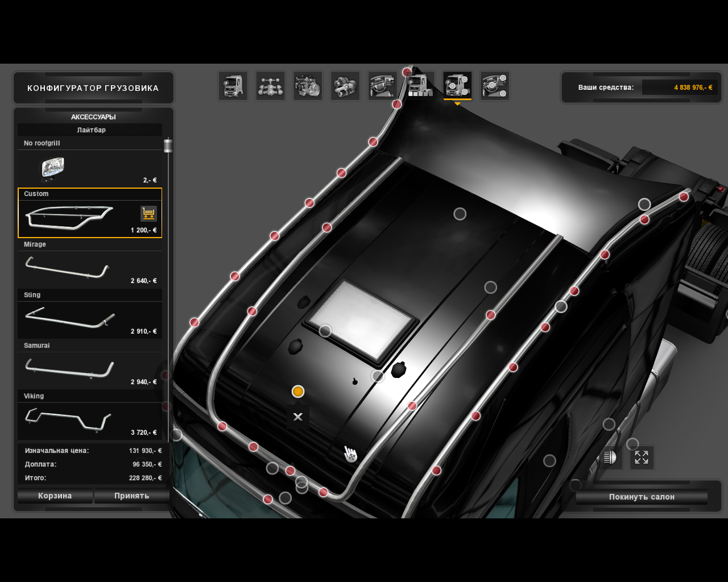Viewport: 728px width, 582px height.
Task: Confirm with the Принять button
Action: point(131,496)
